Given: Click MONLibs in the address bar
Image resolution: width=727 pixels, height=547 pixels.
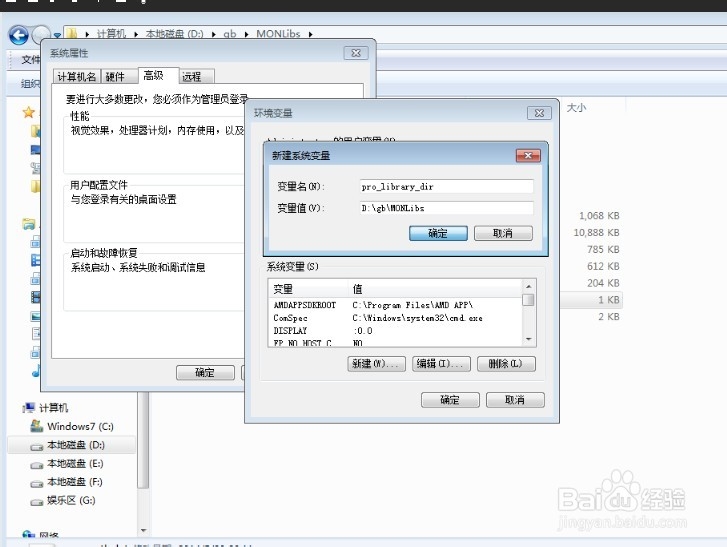Looking at the screenshot, I should 278,34.
